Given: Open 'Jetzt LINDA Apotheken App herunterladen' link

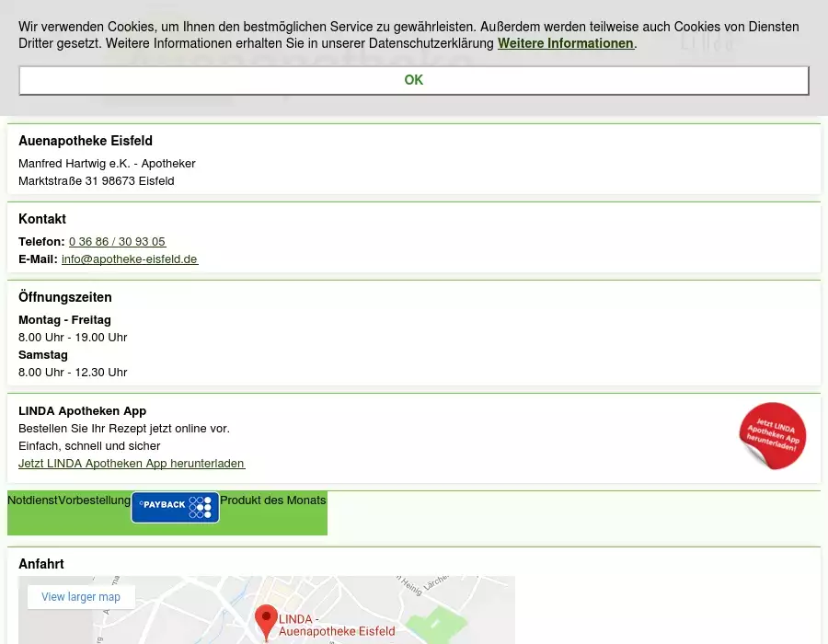Looking at the screenshot, I should (x=132, y=464).
